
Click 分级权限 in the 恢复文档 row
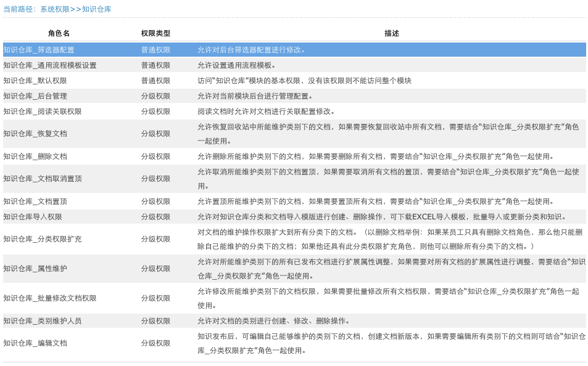(155, 133)
